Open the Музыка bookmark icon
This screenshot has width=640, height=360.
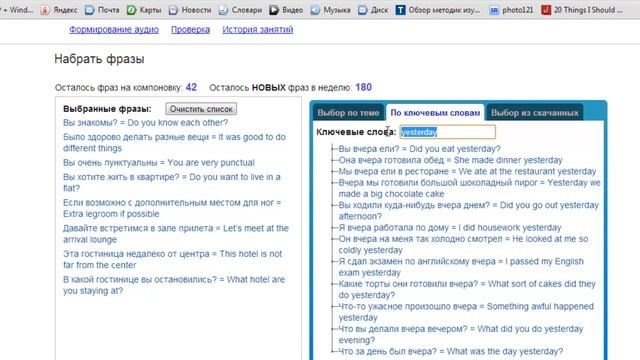315,10
